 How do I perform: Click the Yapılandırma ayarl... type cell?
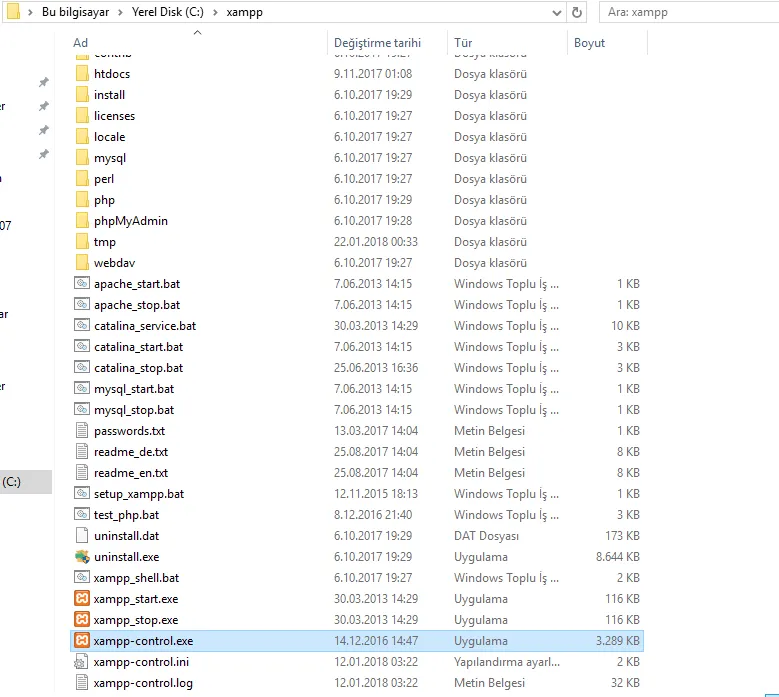[x=507, y=662]
